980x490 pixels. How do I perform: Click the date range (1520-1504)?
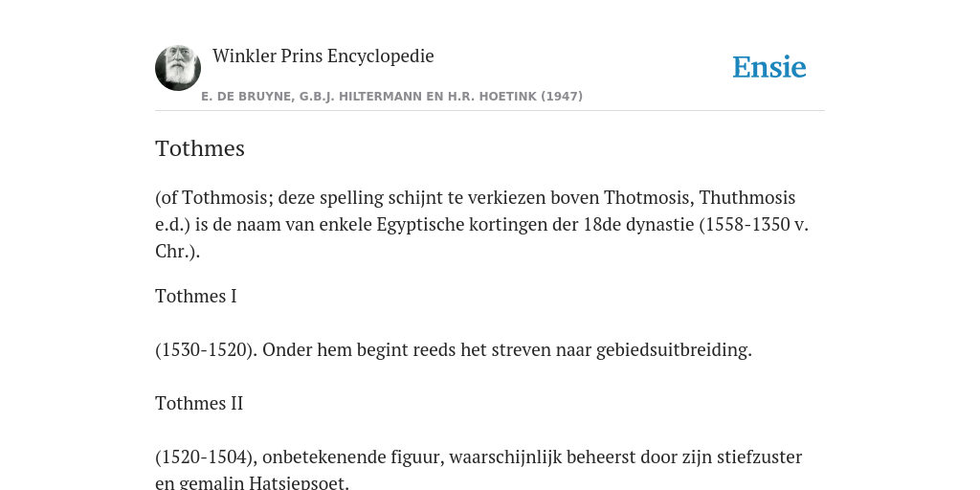(x=207, y=457)
